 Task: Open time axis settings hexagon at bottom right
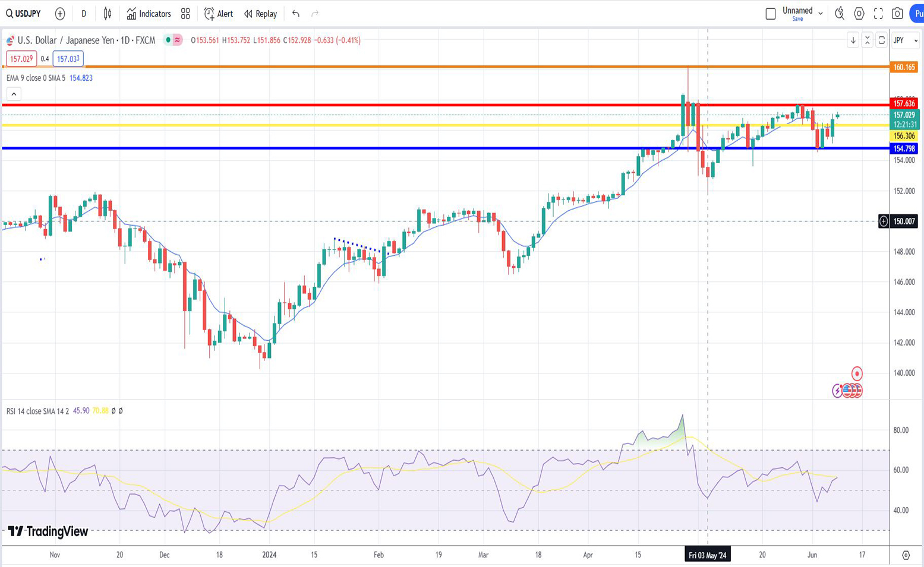[906, 555]
